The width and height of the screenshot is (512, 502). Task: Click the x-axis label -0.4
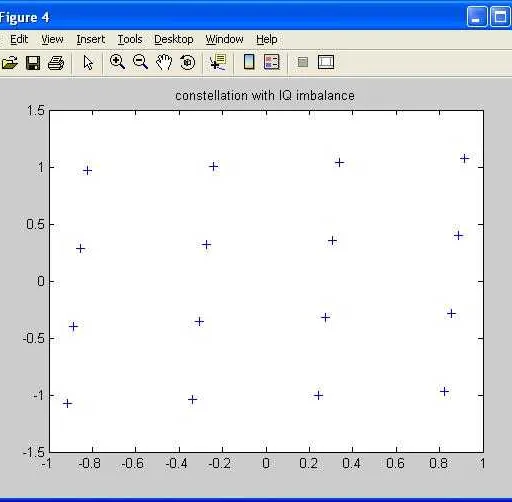click(176, 463)
